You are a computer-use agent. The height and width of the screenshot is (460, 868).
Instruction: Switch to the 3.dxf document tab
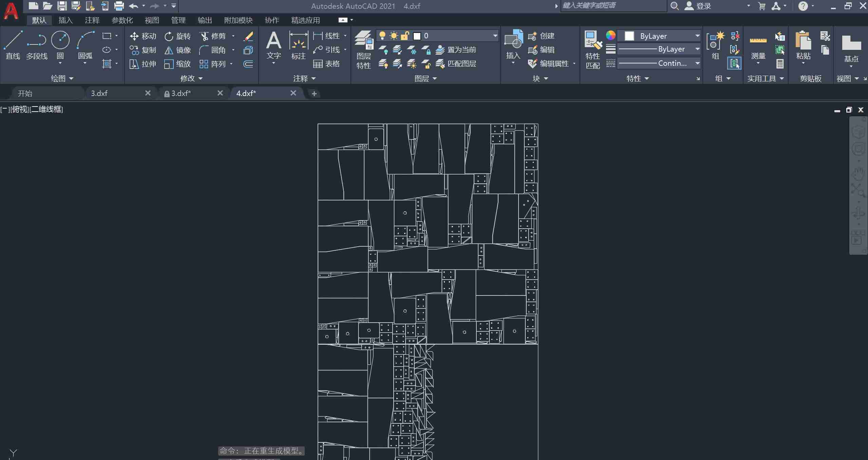pos(99,93)
